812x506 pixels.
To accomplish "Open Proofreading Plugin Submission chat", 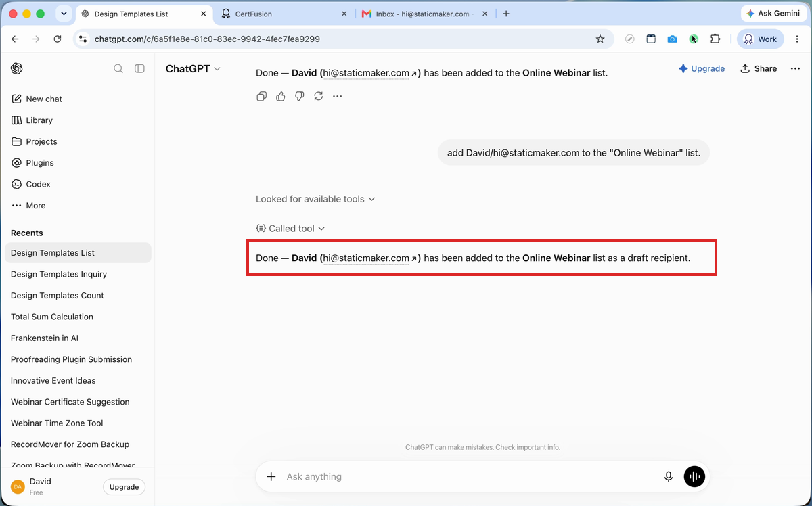I will coord(78,359).
